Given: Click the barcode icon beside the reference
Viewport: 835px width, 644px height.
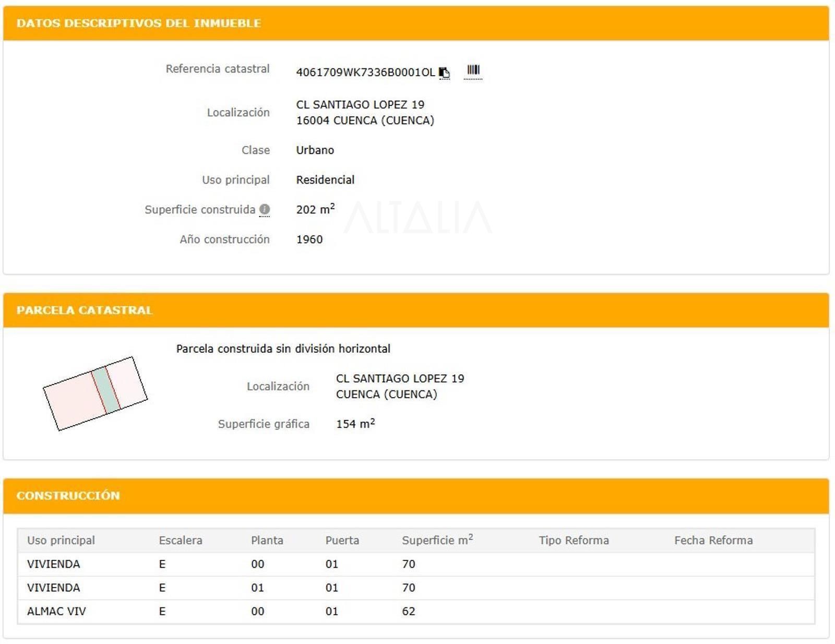Looking at the screenshot, I should click(x=473, y=70).
